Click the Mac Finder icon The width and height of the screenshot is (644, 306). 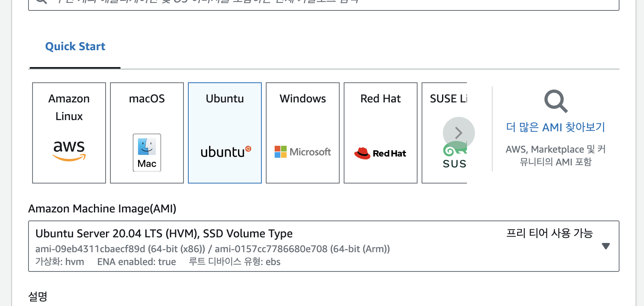147,153
